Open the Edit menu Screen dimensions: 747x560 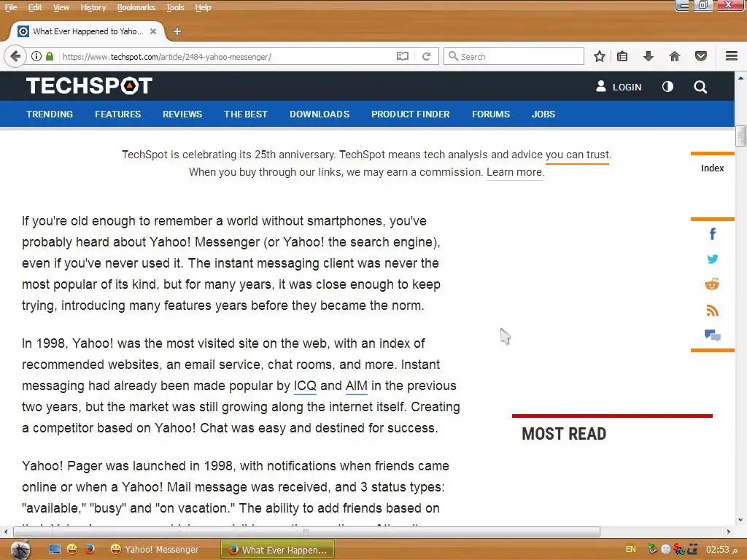click(35, 7)
